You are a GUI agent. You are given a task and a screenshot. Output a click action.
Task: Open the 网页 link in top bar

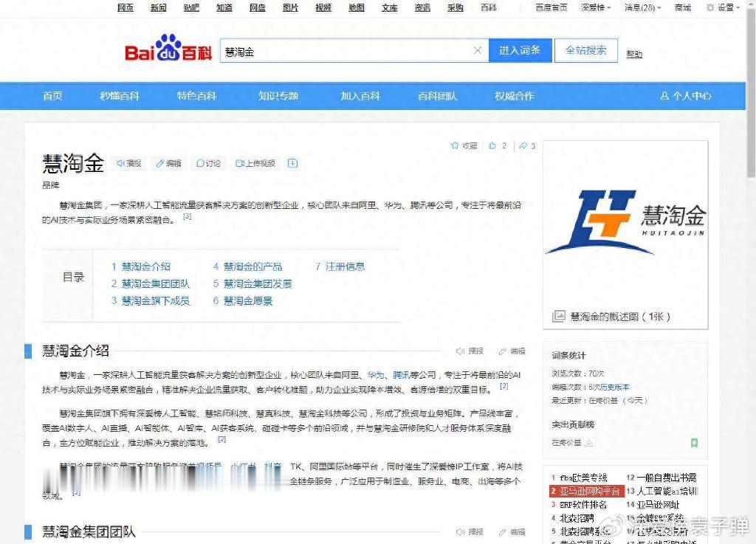pos(126,7)
